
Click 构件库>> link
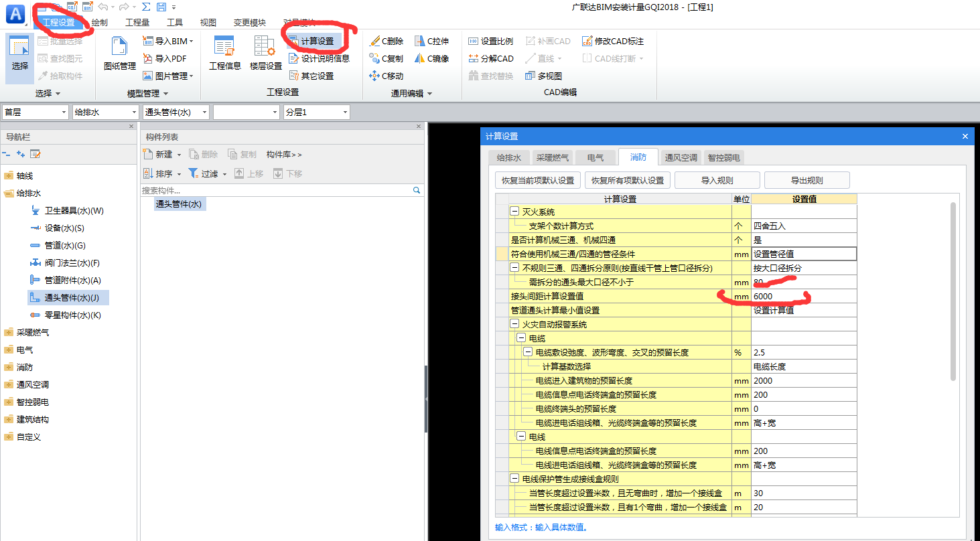pyautogui.click(x=284, y=155)
